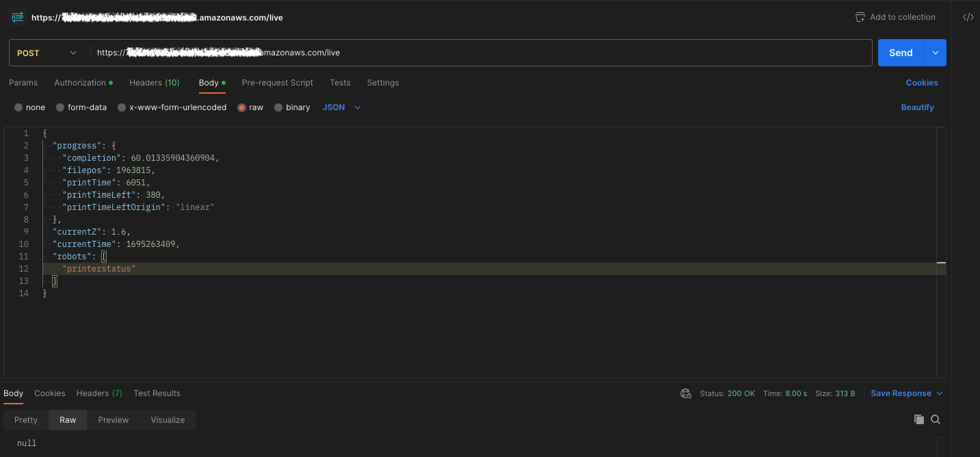Expand the Save Response chevron icon
The width and height of the screenshot is (980, 457).
[938, 393]
